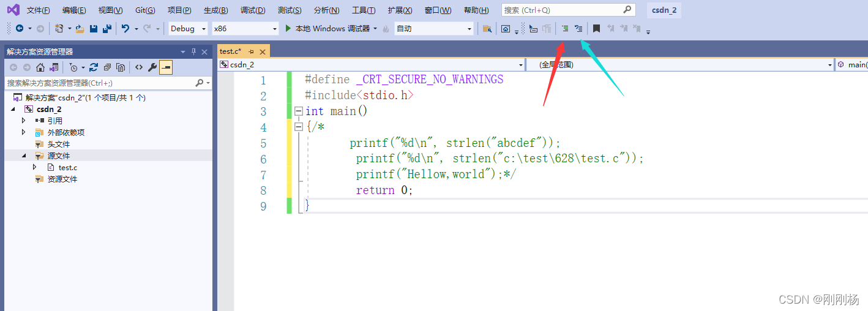This screenshot has height=311, width=868.
Task: Click the Open File folder icon
Action: [80, 28]
